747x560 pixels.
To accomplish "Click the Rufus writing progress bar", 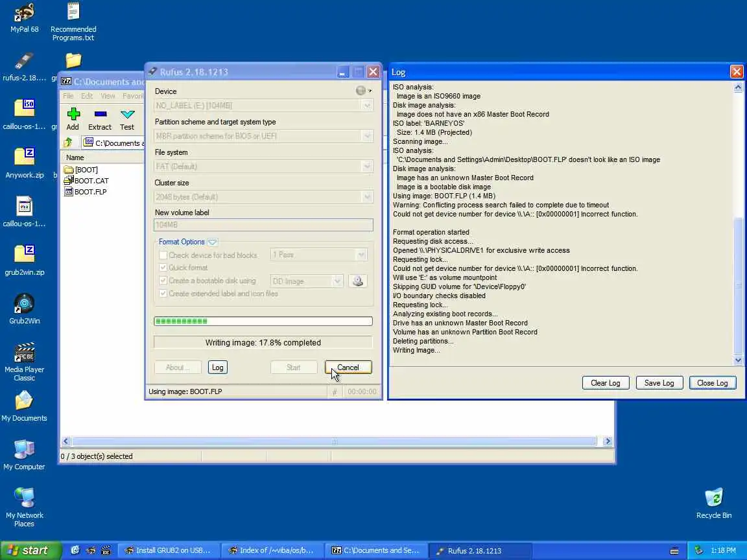I will coord(263,321).
